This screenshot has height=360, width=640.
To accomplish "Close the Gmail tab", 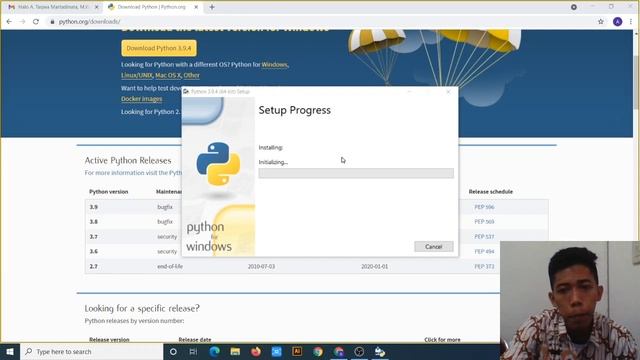I will pos(97,7).
